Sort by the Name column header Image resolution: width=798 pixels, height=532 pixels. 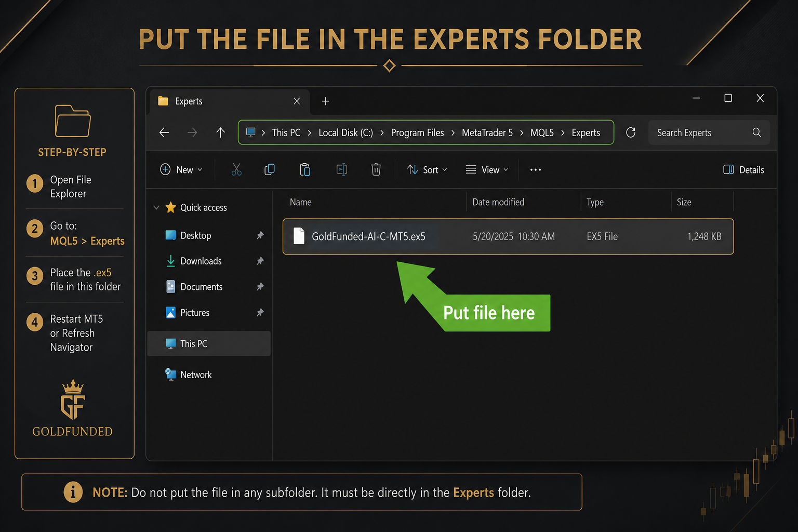tap(301, 202)
